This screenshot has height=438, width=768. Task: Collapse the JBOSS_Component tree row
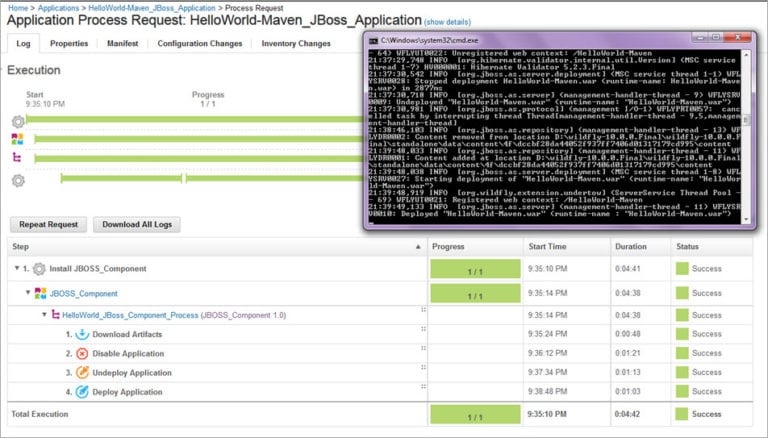point(28,293)
